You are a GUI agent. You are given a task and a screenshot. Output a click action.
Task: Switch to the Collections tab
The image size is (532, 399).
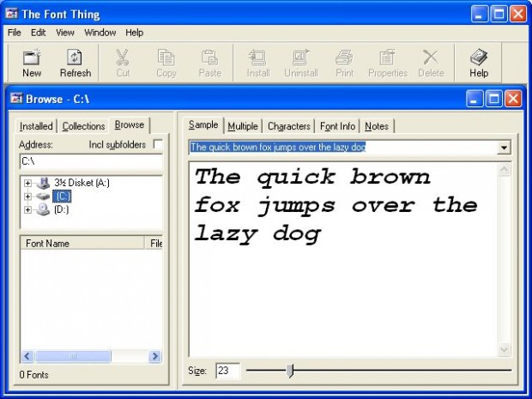[83, 126]
